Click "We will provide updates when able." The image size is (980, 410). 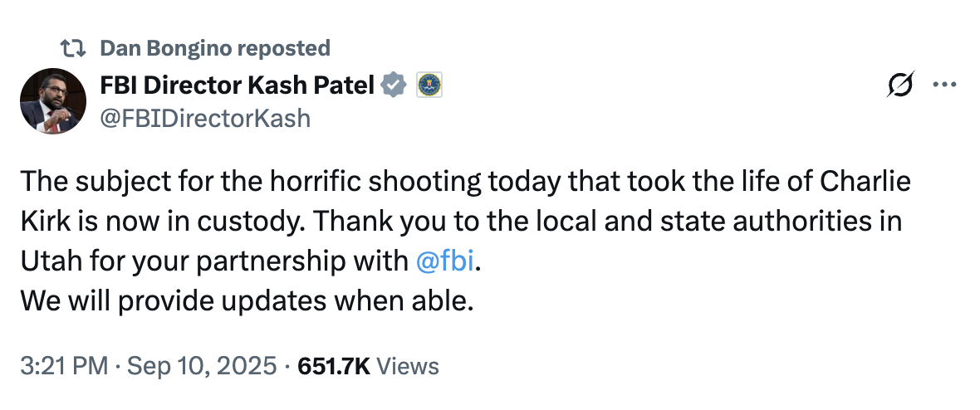[247, 300]
